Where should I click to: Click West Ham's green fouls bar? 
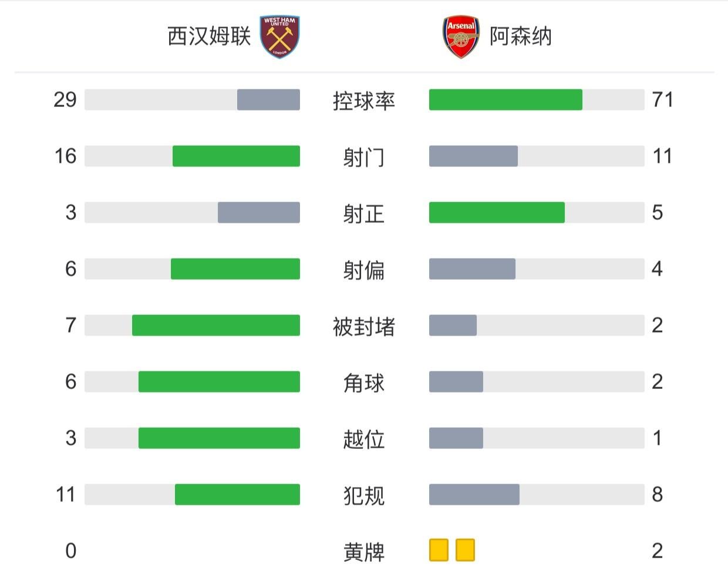(237, 495)
